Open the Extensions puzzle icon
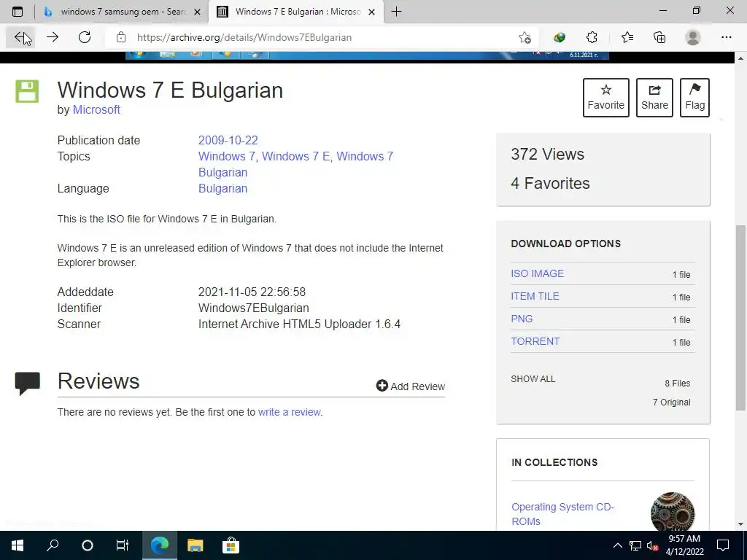Screen dimensions: 747x560 click(x=592, y=37)
